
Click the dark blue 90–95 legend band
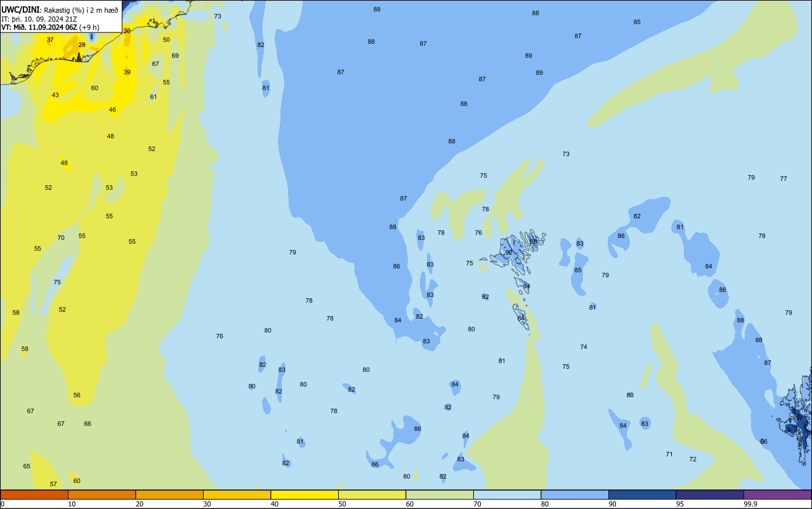point(642,494)
